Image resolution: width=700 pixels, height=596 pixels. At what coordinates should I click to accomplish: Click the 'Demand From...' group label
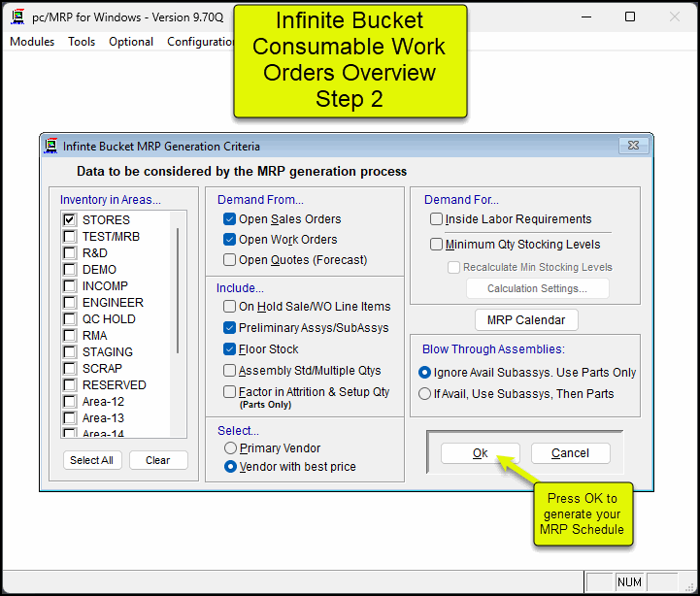point(260,200)
